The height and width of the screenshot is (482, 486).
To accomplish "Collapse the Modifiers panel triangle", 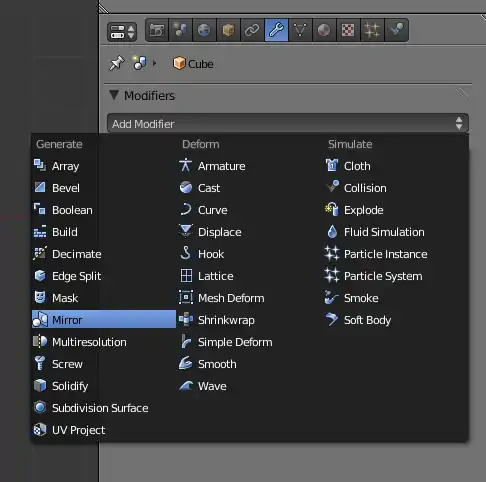I will point(114,95).
